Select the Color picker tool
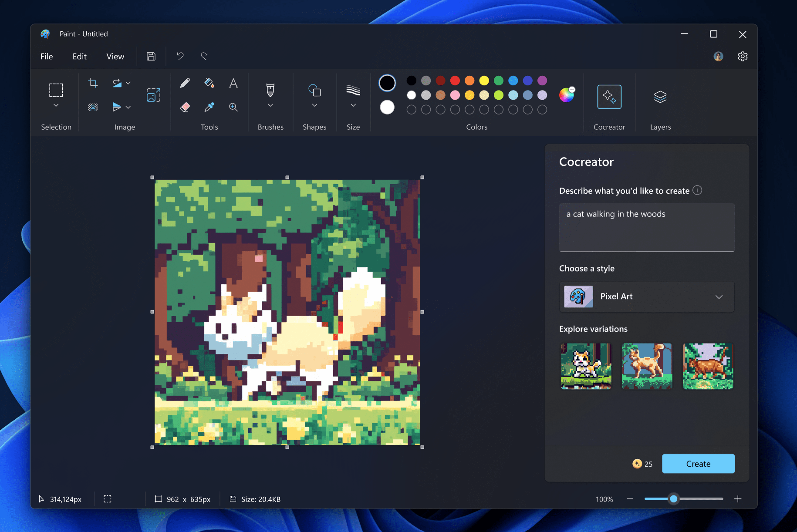Image resolution: width=797 pixels, height=532 pixels. [x=209, y=107]
